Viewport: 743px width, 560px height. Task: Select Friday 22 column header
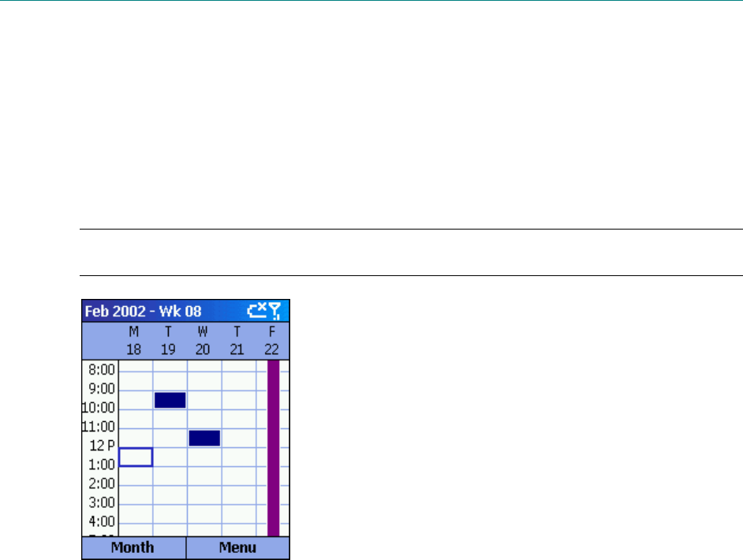pyautogui.click(x=271, y=341)
